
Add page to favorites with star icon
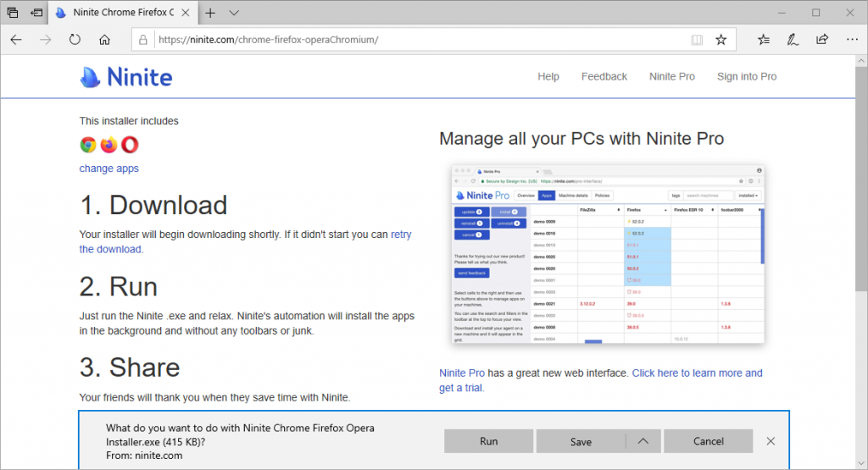point(721,40)
